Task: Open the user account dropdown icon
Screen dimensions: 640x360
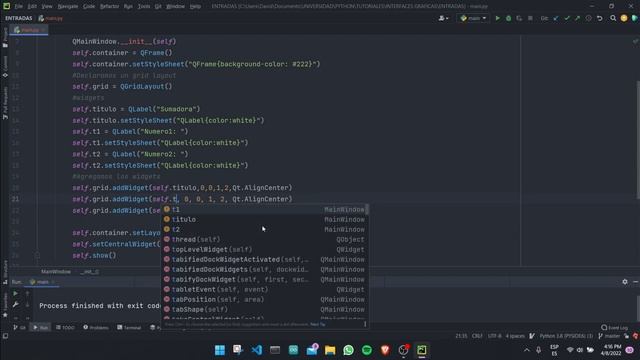Action: (x=443, y=18)
